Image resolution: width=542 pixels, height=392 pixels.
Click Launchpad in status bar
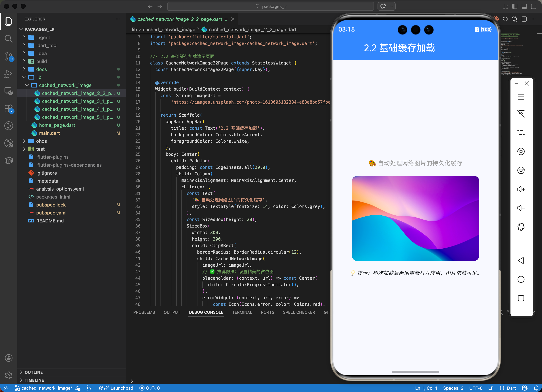click(x=122, y=388)
